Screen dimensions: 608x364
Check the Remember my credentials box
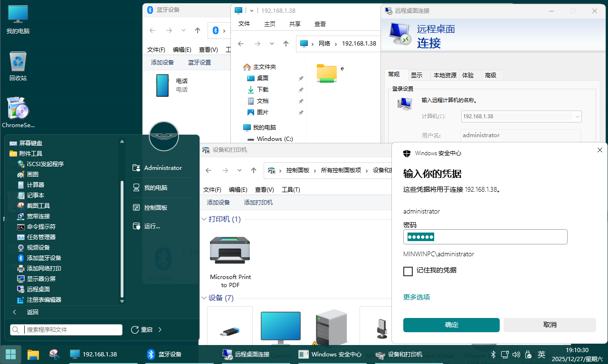coord(408,271)
